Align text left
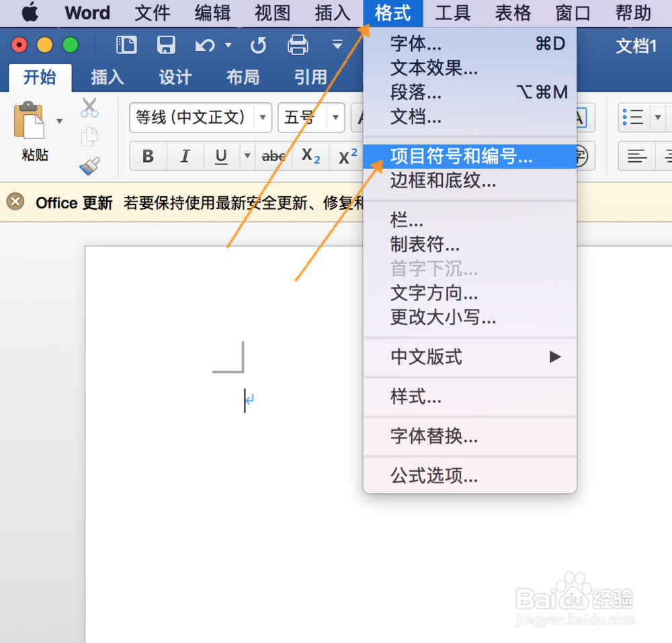 pyautogui.click(x=637, y=157)
